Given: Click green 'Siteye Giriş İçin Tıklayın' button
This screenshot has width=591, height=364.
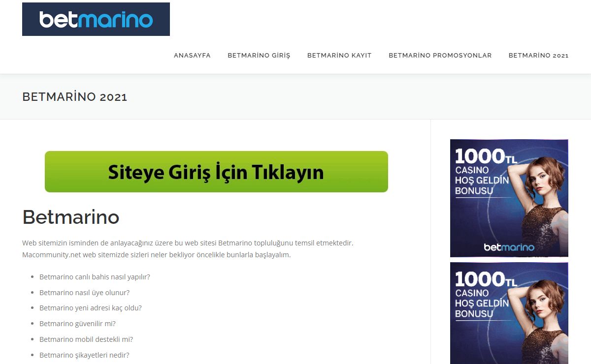Looking at the screenshot, I should pos(216,172).
